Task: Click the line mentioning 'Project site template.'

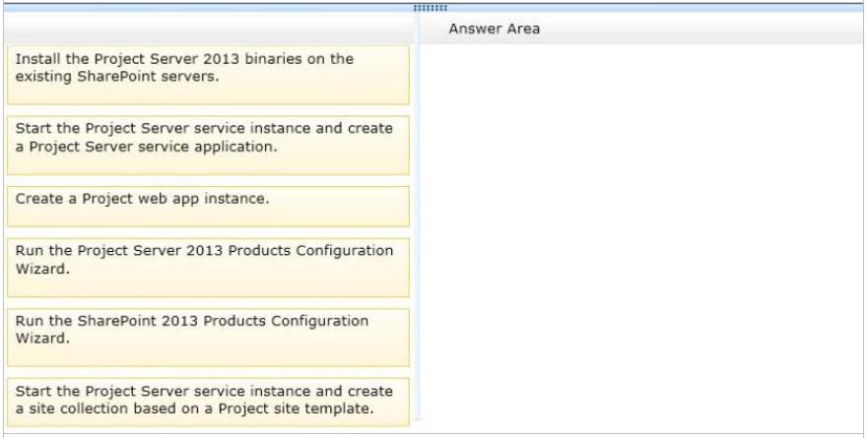Action: [x=194, y=408]
